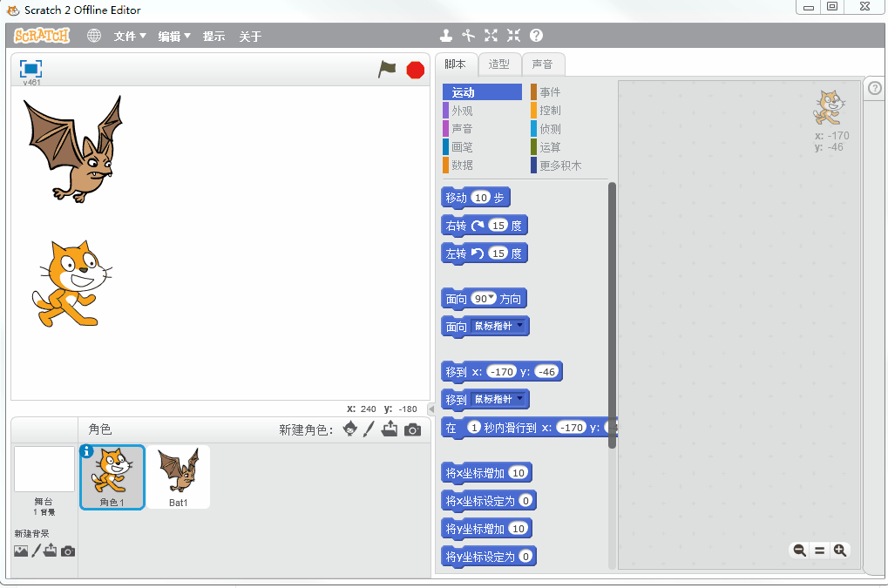Select the 声音 block category
This screenshot has height=588, width=888.
(x=482, y=128)
